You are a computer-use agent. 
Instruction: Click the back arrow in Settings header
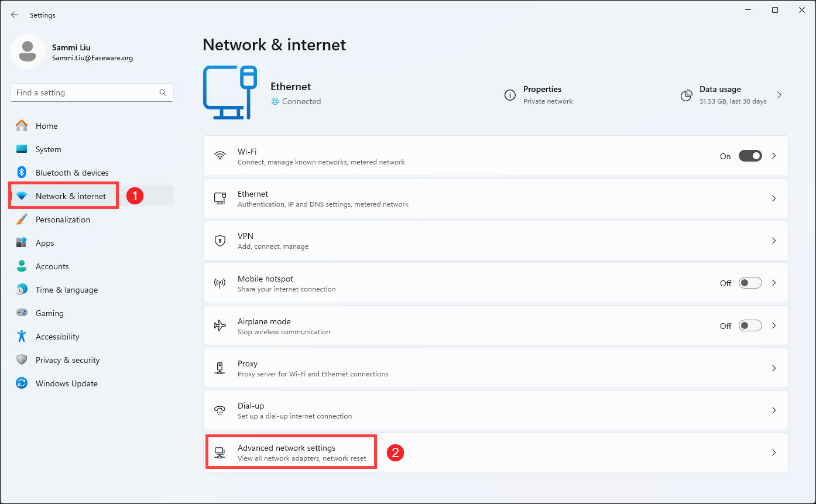pos(15,15)
